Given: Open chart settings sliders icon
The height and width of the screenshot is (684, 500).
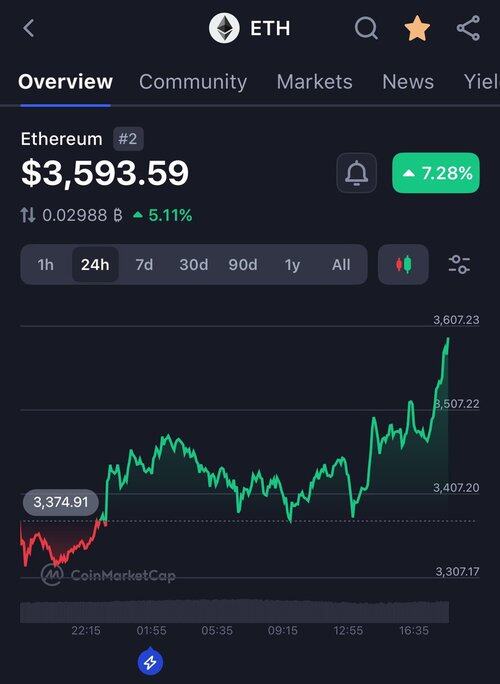Looking at the screenshot, I should pos(459,264).
